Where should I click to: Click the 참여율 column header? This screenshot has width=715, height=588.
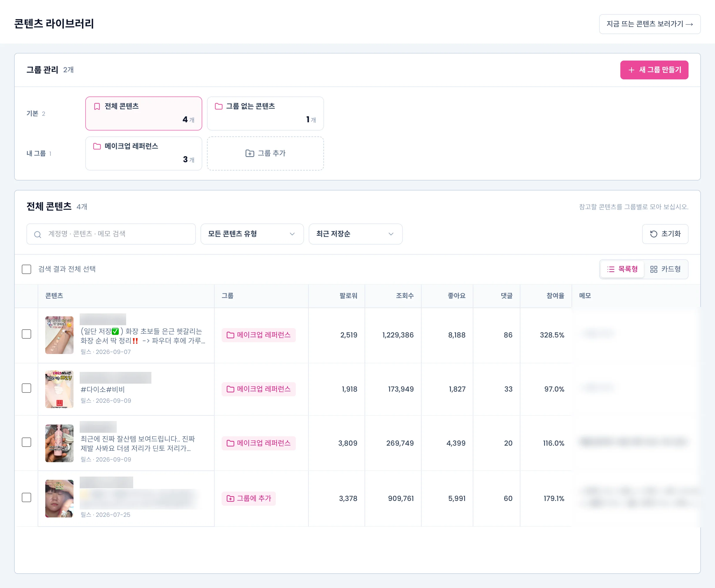[555, 296]
